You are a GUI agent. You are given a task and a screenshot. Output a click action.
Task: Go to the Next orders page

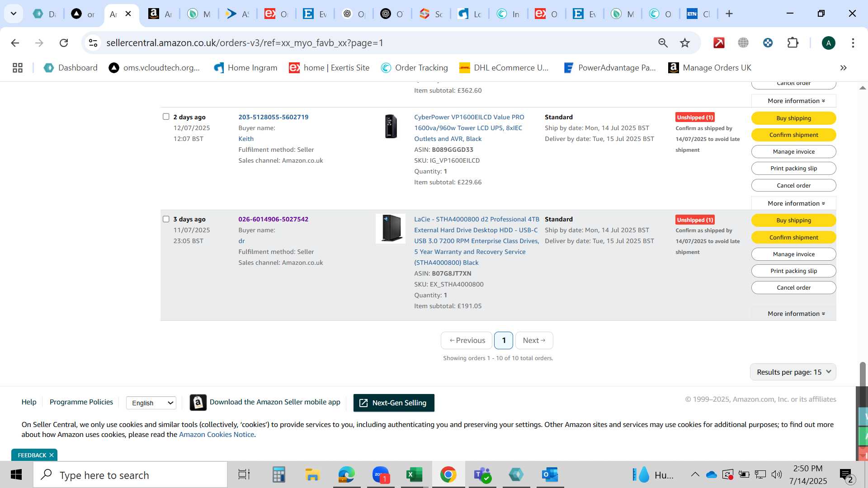tap(534, 340)
